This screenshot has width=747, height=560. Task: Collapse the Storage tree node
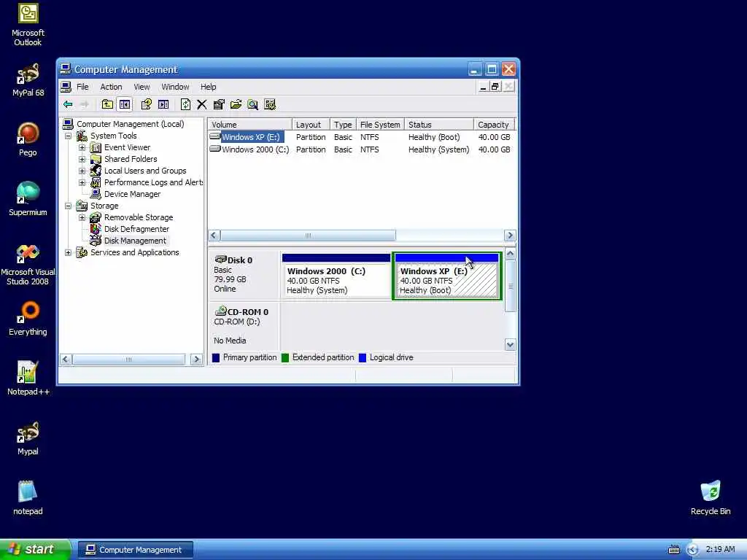tap(68, 206)
